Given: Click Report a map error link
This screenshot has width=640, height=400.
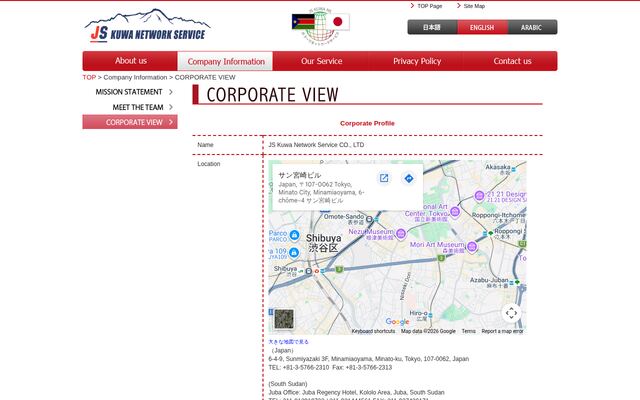Looking at the screenshot, I should [x=502, y=331].
